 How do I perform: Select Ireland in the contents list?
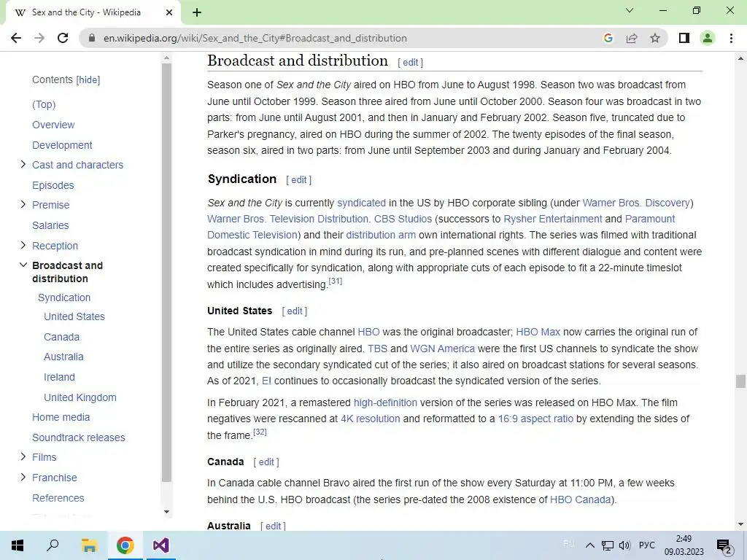click(59, 377)
